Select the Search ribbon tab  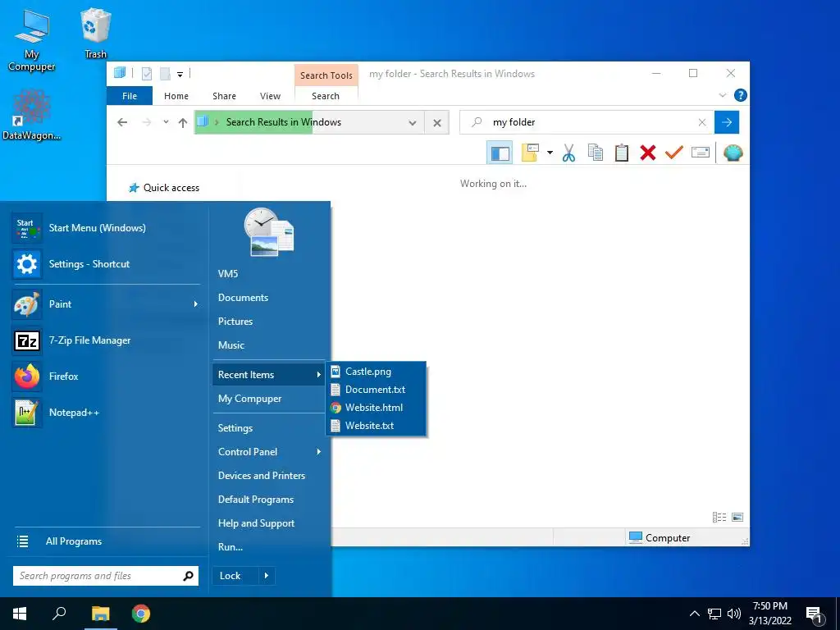point(326,96)
